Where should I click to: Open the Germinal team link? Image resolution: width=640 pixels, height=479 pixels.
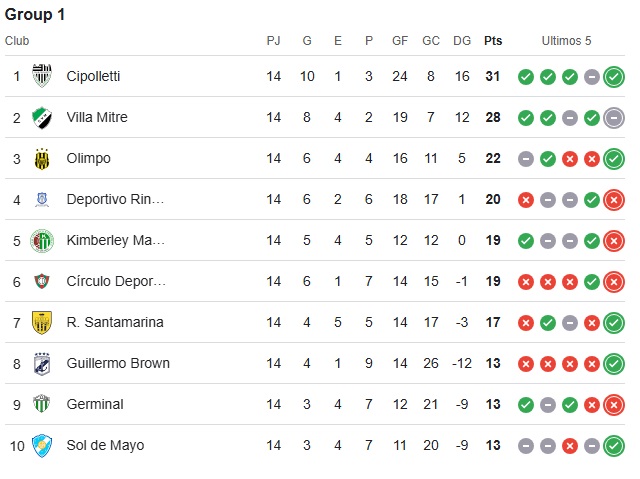[95, 404]
